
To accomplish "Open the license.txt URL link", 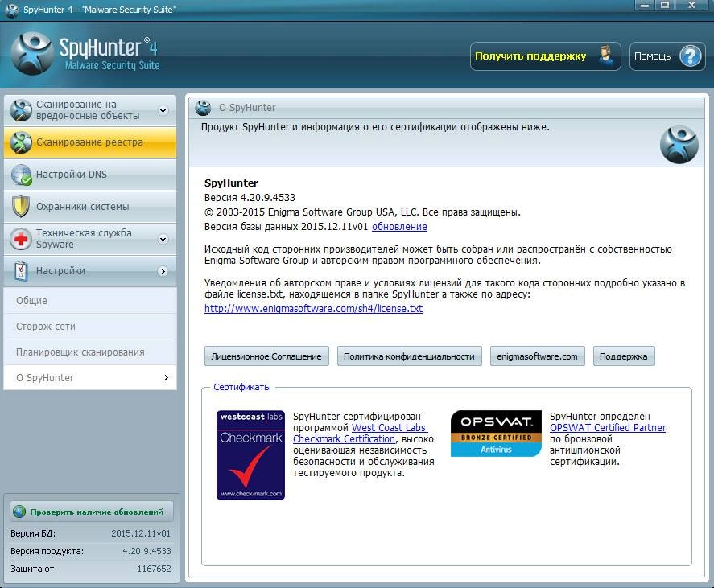I will pyautogui.click(x=313, y=309).
